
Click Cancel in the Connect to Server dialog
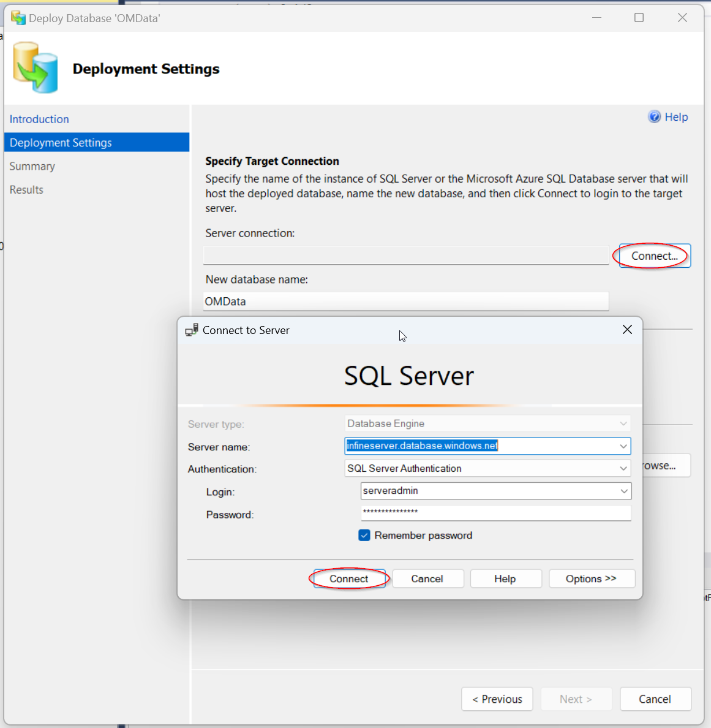click(427, 578)
